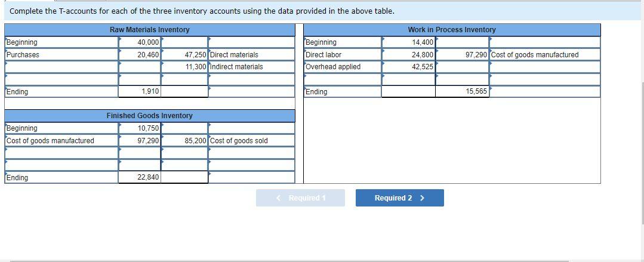Edit the Direct materials amount 47,250
Image resolution: width=644 pixels, height=262 pixels.
[x=184, y=55]
